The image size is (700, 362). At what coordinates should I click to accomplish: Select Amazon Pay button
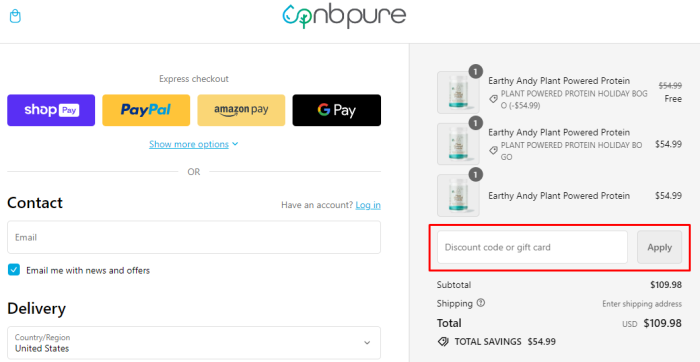[x=241, y=110]
